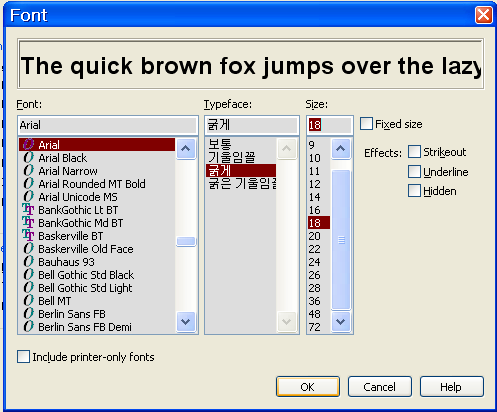497x412 pixels.
Task: Click the TrueType icon next to BankGothic Lt BT
Action: tap(28, 210)
